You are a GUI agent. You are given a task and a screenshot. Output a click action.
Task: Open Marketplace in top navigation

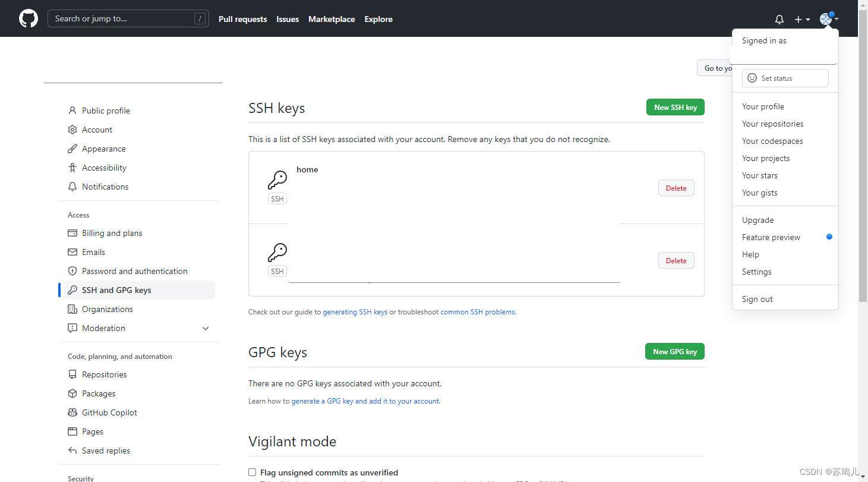pyautogui.click(x=332, y=19)
